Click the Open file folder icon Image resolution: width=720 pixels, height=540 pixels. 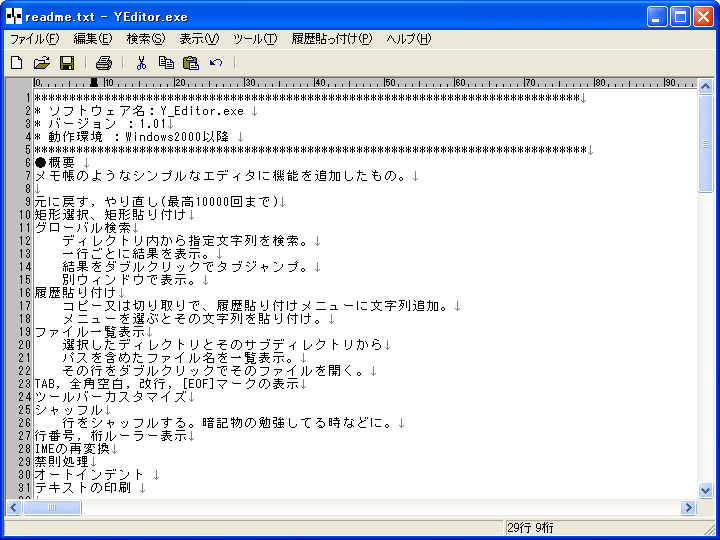click(x=42, y=62)
